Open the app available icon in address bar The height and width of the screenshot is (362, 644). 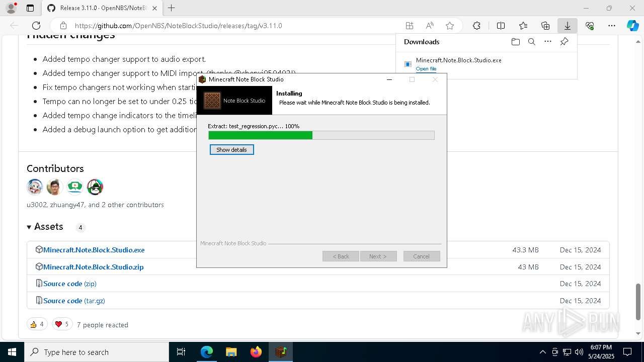[x=410, y=26]
